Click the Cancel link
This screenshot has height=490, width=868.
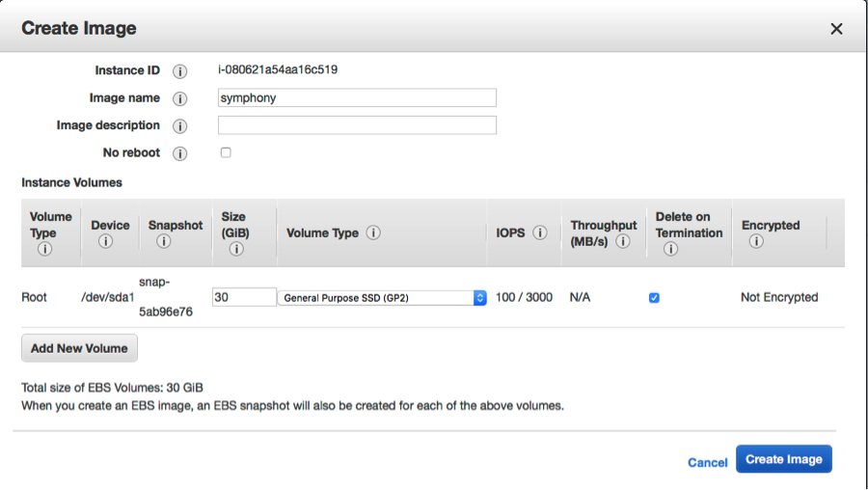pyautogui.click(x=707, y=463)
